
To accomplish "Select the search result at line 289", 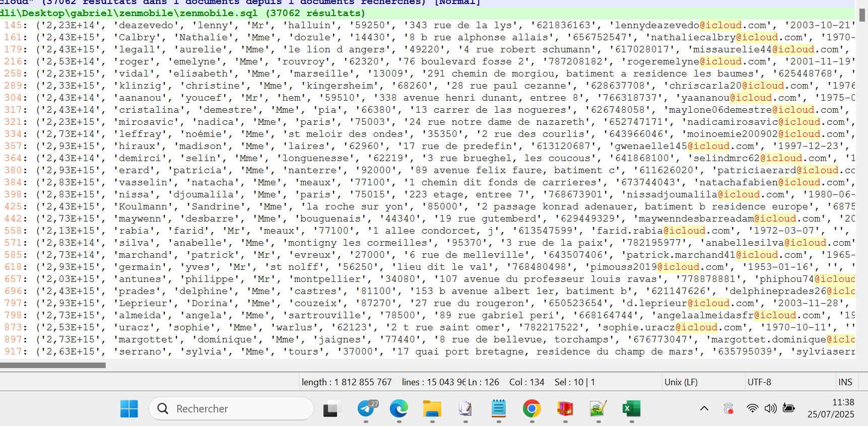I will click(428, 86).
